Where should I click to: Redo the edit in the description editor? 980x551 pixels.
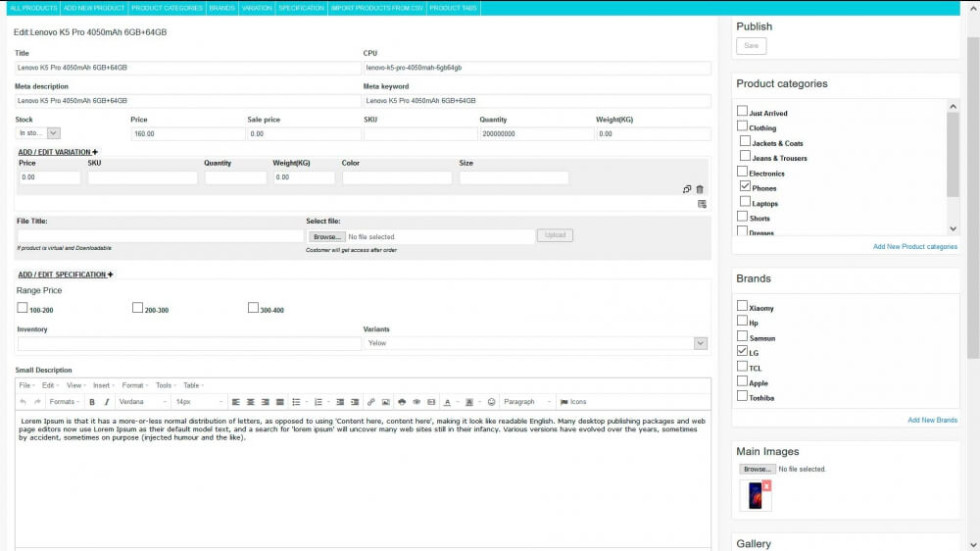coord(37,402)
